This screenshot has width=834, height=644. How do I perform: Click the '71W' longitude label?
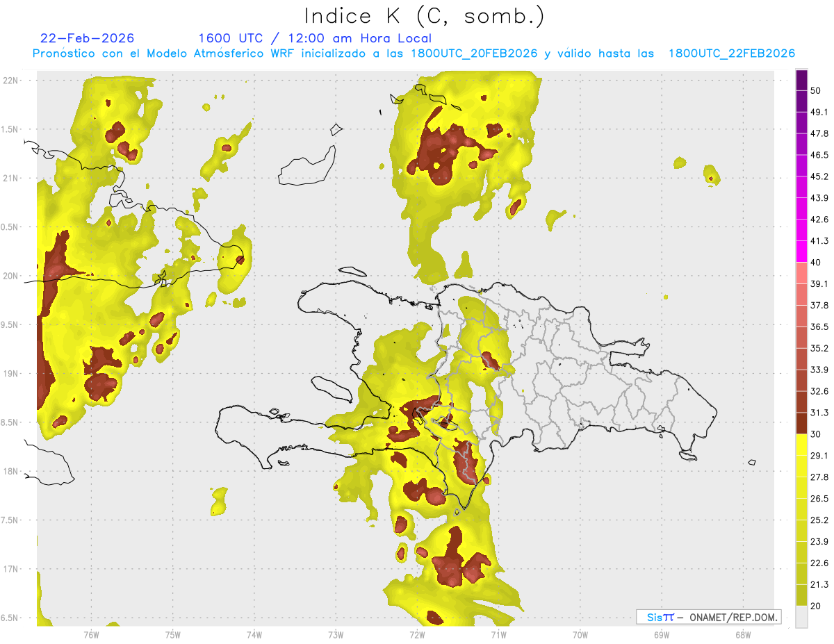point(498,634)
